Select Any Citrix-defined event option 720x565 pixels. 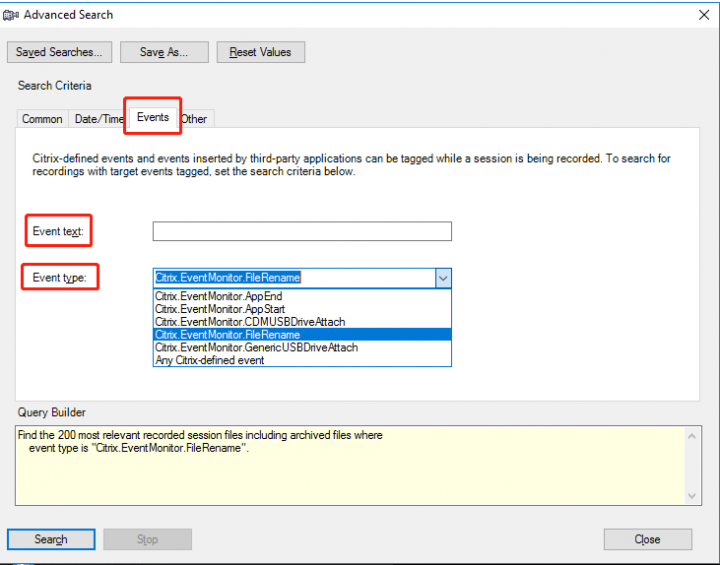click(302, 361)
